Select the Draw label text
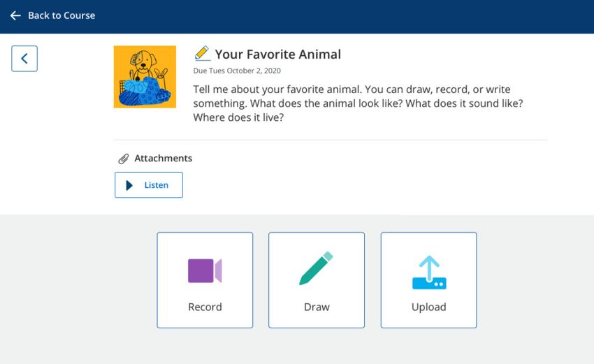Viewport: 594px width, 364px height. click(317, 307)
